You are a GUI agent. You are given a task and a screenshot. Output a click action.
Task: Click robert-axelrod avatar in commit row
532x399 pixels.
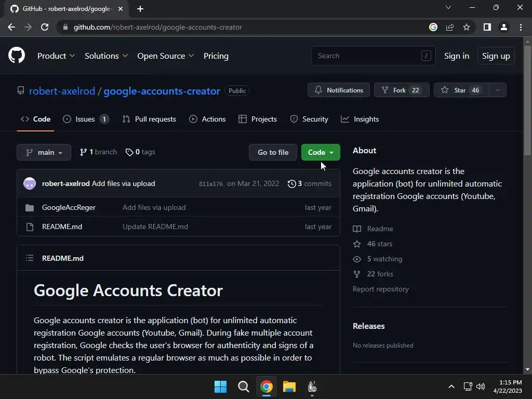(30, 183)
